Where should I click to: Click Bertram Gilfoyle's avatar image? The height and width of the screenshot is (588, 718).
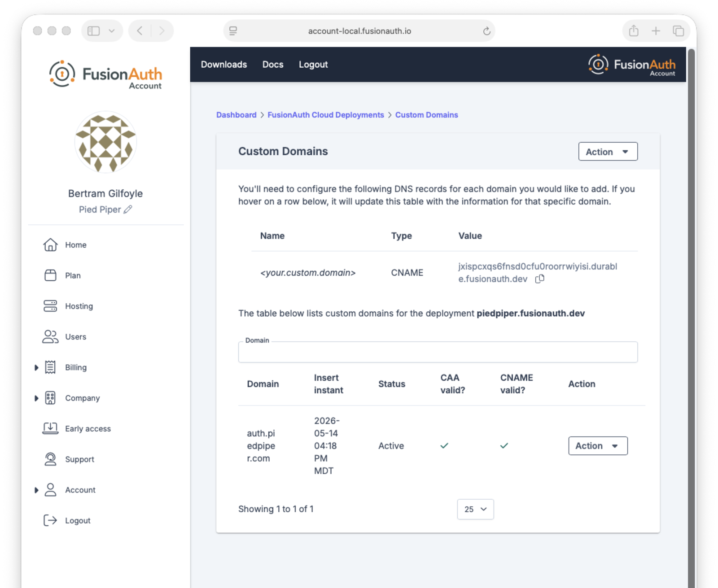pyautogui.click(x=105, y=143)
